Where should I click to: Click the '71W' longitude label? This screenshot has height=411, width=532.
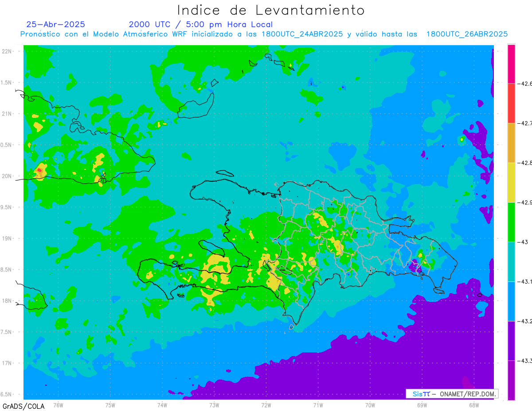pos(318,405)
